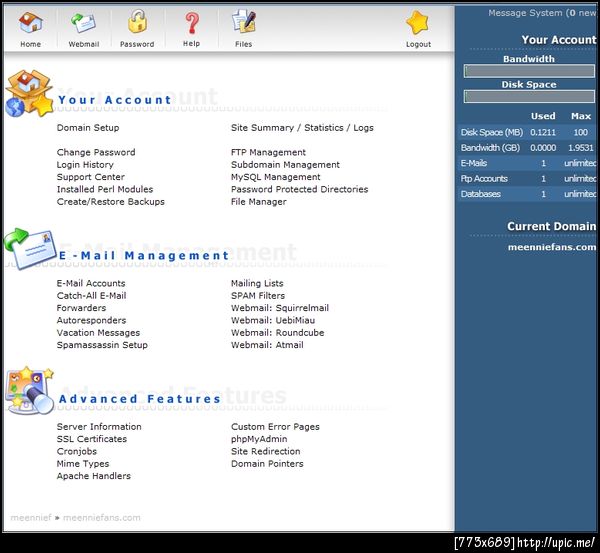Open SSL Certificates
600x553 pixels.
[x=92, y=439]
